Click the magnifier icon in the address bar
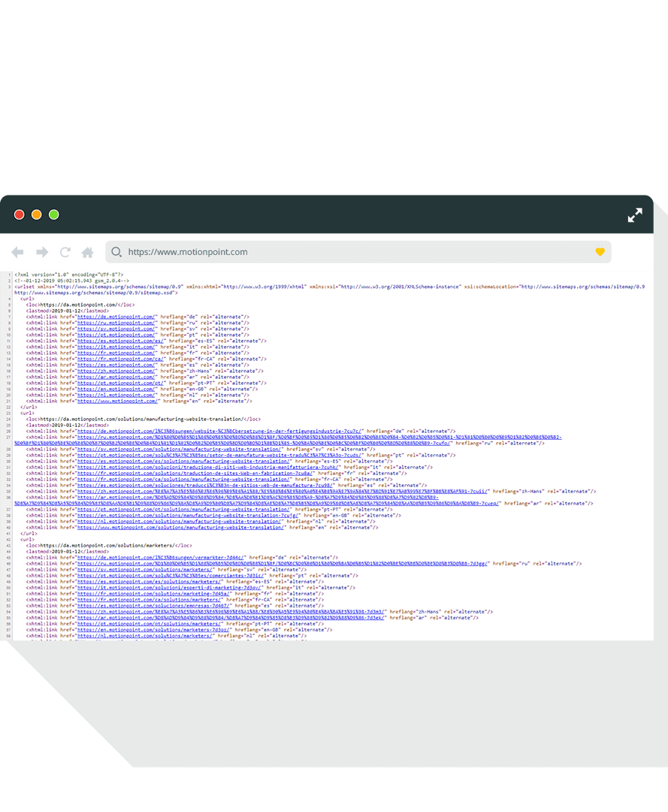This screenshot has height=812, width=668. (116, 252)
